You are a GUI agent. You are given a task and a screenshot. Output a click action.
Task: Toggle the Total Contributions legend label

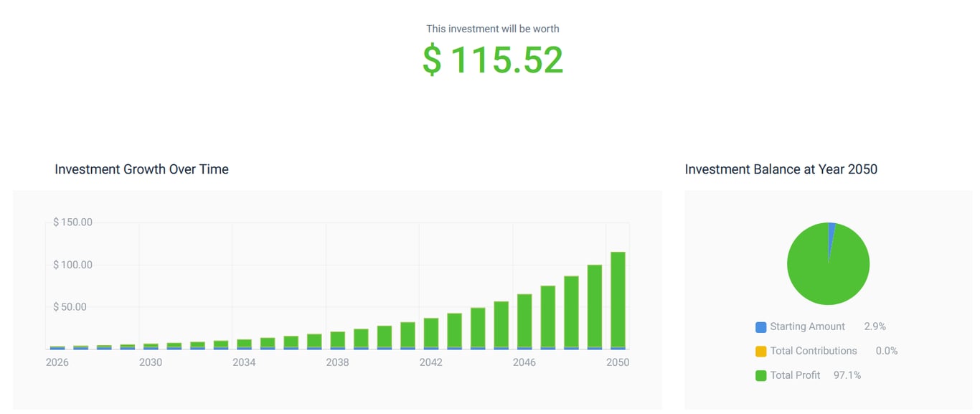[814, 351]
